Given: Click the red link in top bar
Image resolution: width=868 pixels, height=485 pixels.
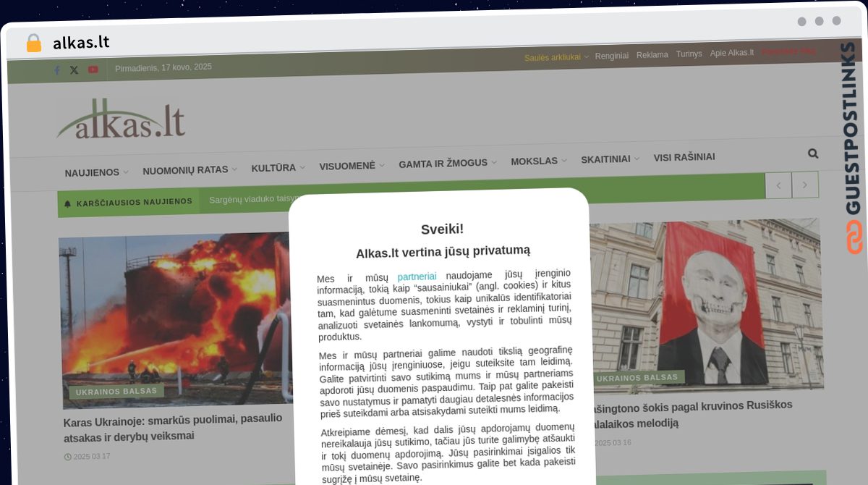Looking at the screenshot, I should (x=788, y=51).
